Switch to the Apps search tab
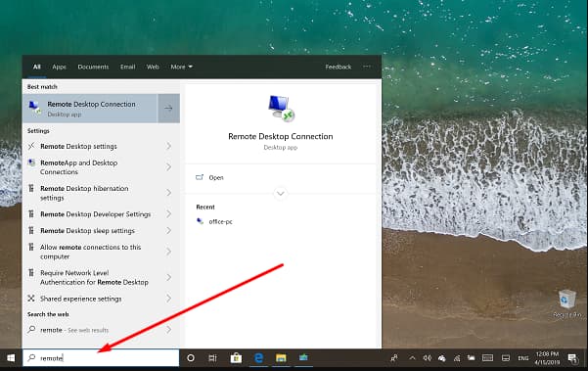The height and width of the screenshot is (371, 588). (59, 67)
